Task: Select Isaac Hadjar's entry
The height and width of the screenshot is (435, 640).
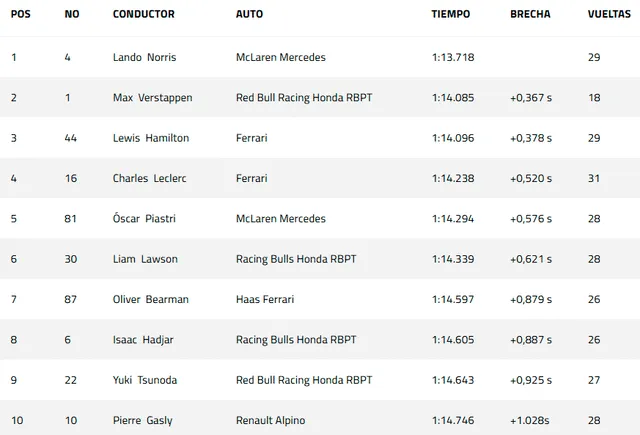Action: (x=320, y=340)
